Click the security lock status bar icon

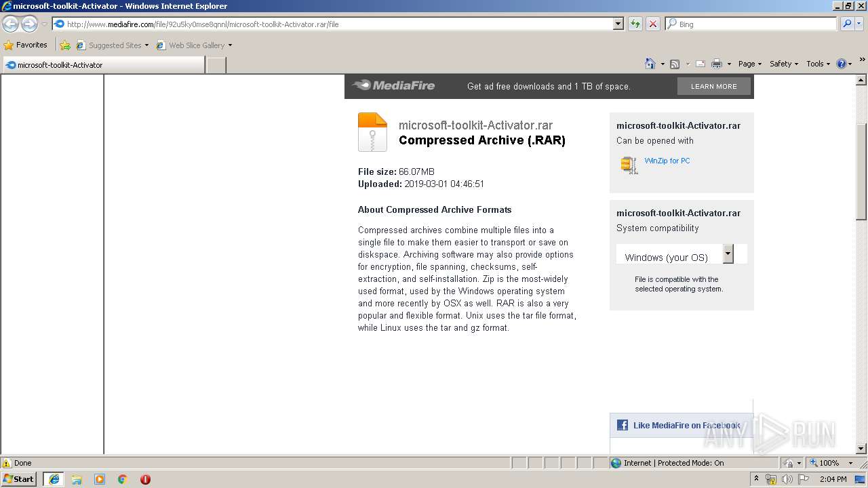788,463
